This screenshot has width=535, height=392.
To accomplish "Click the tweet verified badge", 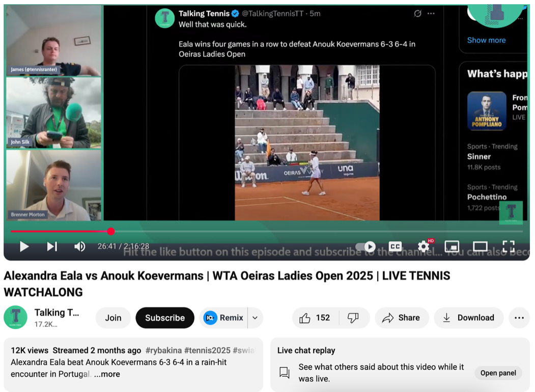I will [235, 14].
